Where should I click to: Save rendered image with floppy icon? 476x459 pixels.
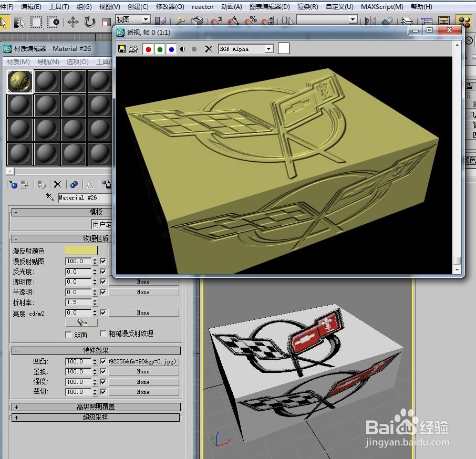(122, 49)
